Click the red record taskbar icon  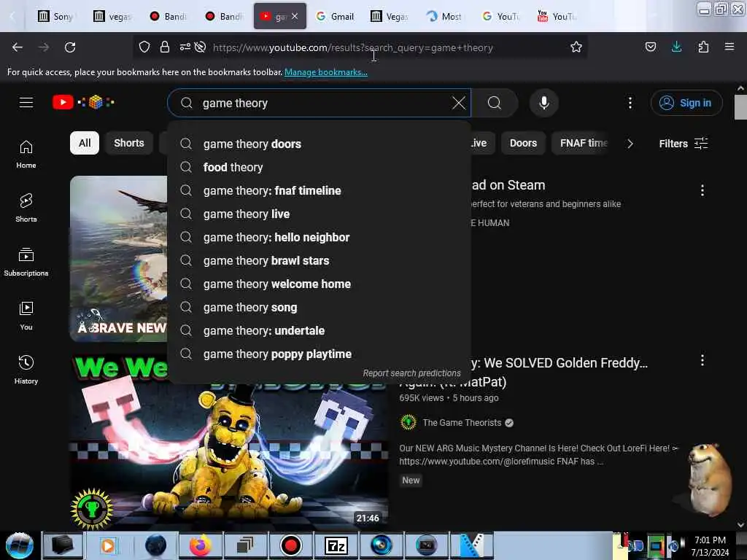[290, 545]
